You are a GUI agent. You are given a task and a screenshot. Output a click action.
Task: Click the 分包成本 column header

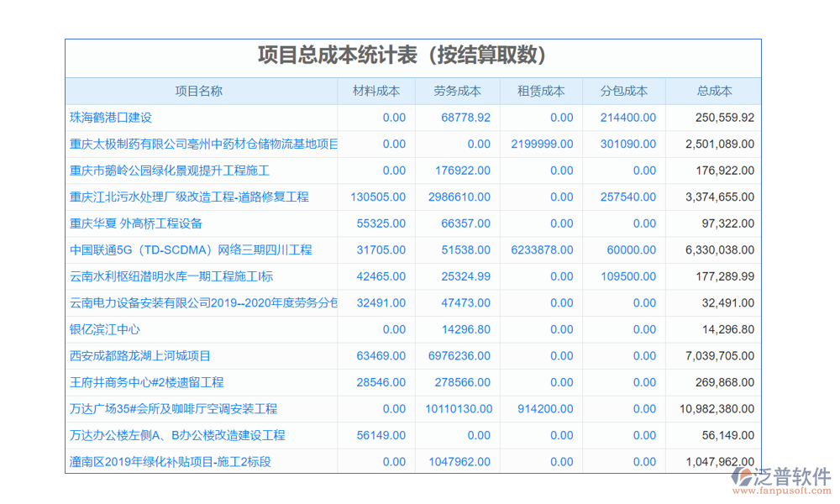click(x=623, y=91)
